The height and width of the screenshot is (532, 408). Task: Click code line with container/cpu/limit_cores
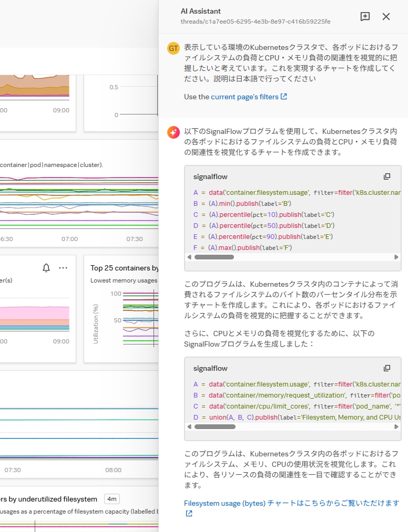297,406
